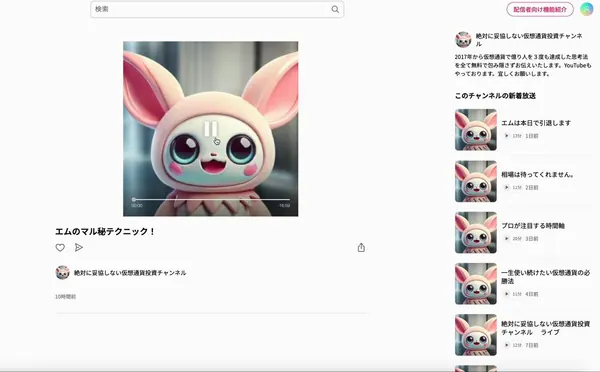The image size is (600, 372).
Task: Click the episode title エムのマル秘テクニック！
Action: pos(105,232)
